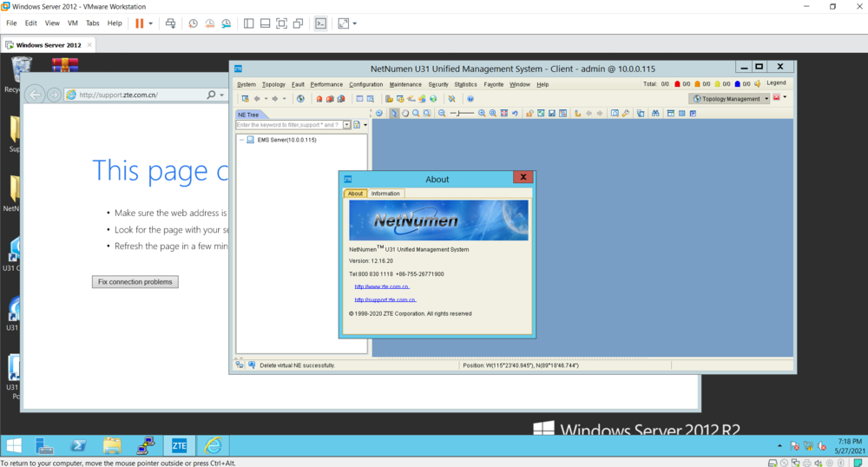Image resolution: width=868 pixels, height=467 pixels.
Task: Click the blue help question mark icon
Action: coord(470,99)
